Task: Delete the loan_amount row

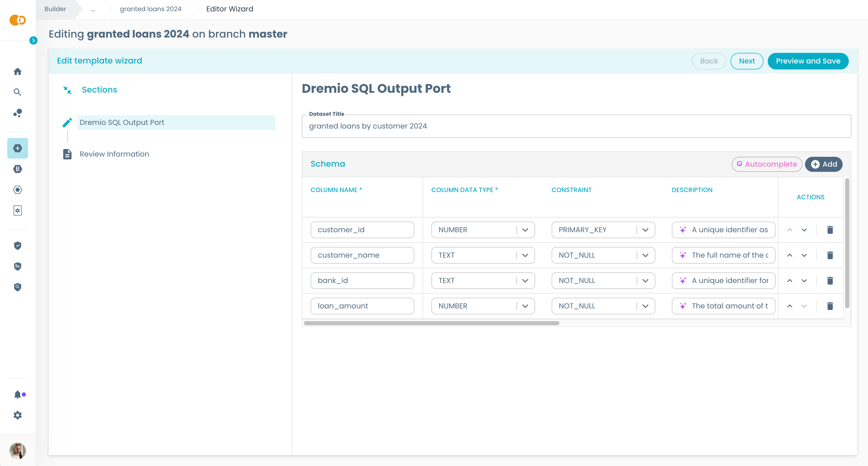Action: point(830,306)
